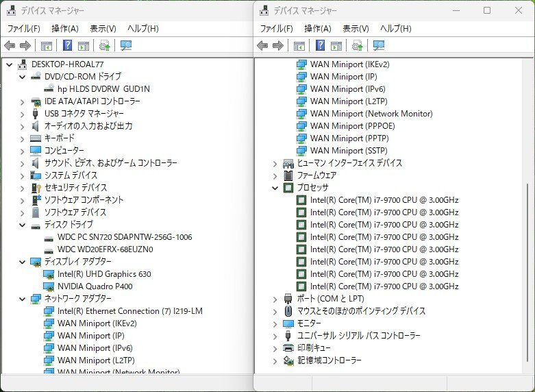Expand IDE ATA/ATAPI コントローラー node
This screenshot has height=392, width=535.
pos(23,101)
